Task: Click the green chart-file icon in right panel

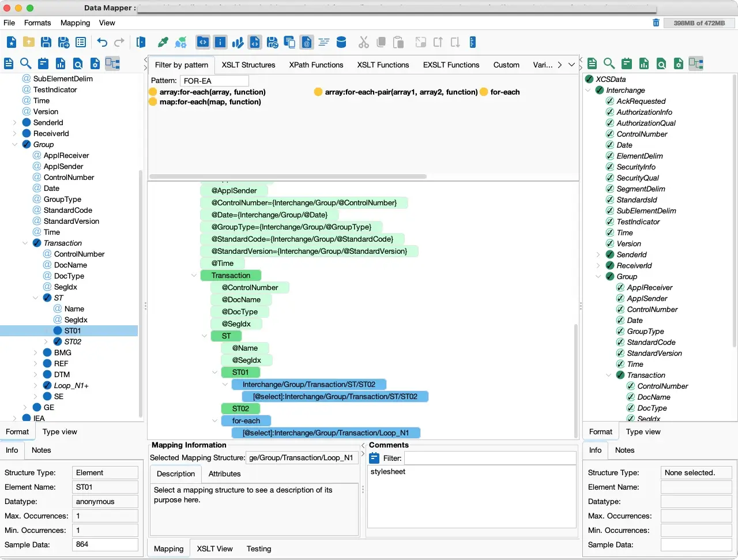Action: coord(644,63)
